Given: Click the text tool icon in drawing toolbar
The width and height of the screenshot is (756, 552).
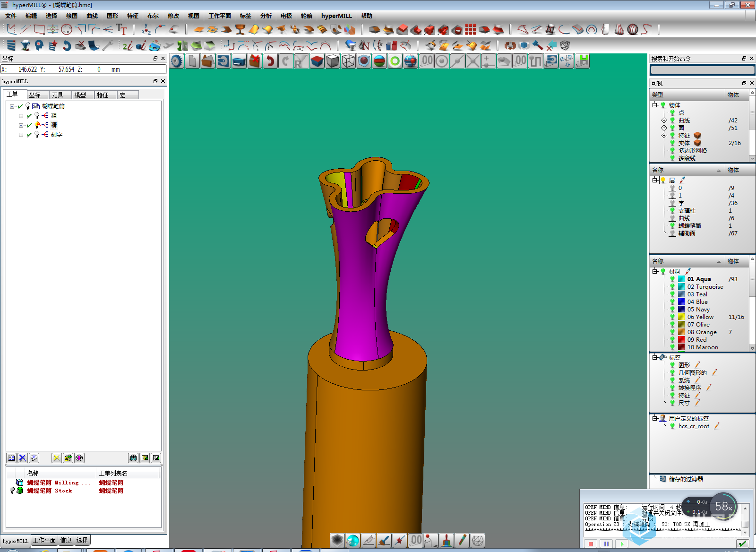Looking at the screenshot, I should click(x=121, y=29).
